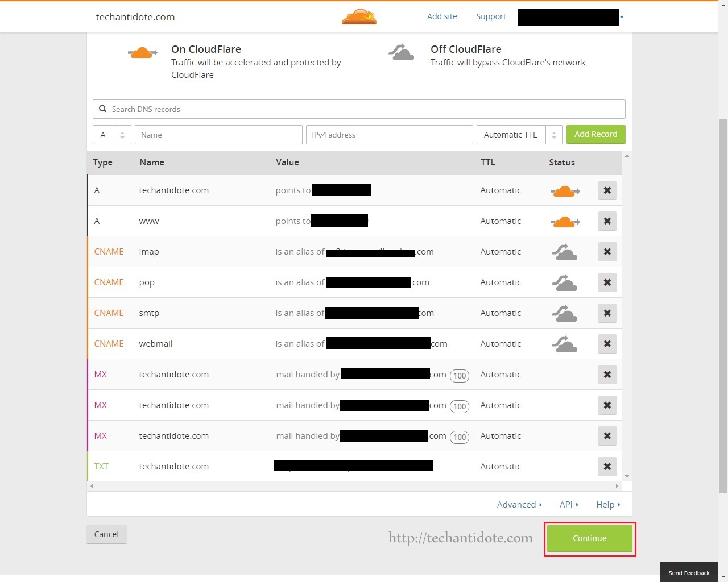Click the DNS table horizontal scrollbar

[x=354, y=487]
